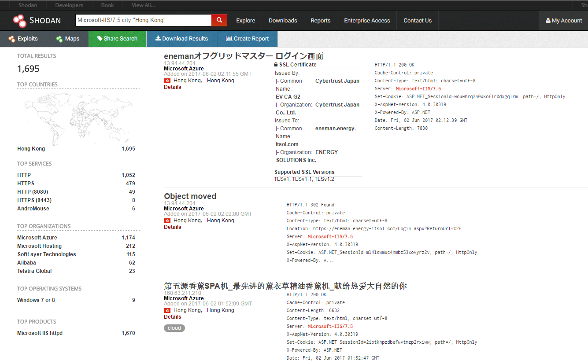This screenshot has width=588, height=364.
Task: Filter by AndroMouse service
Action: click(33, 209)
